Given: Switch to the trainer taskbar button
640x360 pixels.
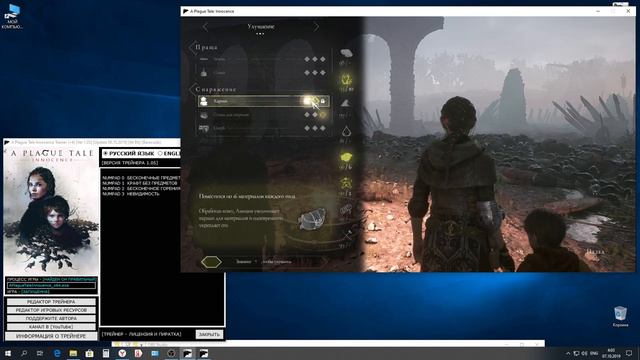Looking at the screenshot, I should tap(204, 353).
